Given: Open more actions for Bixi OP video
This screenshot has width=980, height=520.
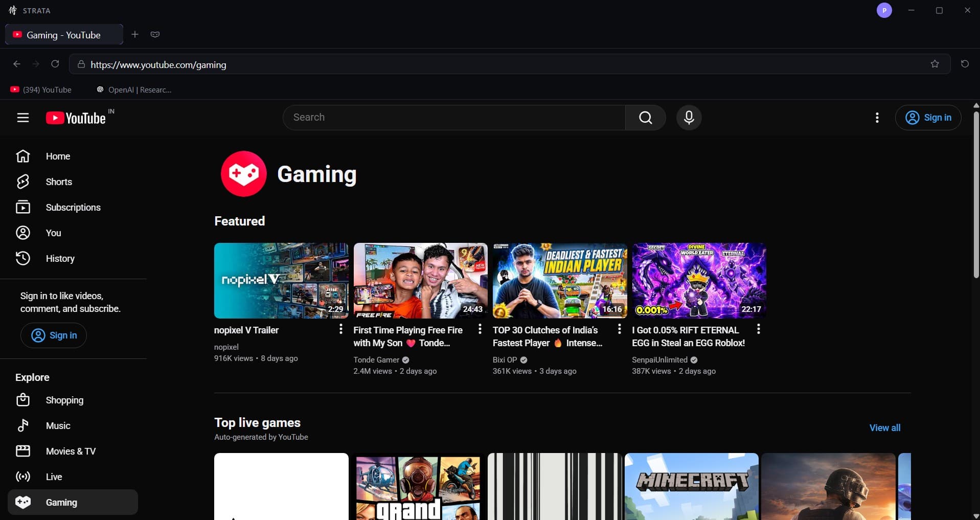Looking at the screenshot, I should (x=619, y=329).
